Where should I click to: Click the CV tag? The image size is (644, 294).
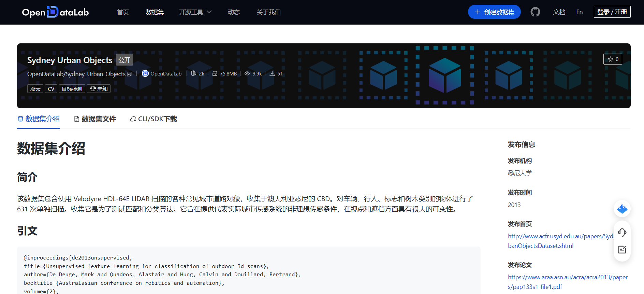[x=51, y=89]
